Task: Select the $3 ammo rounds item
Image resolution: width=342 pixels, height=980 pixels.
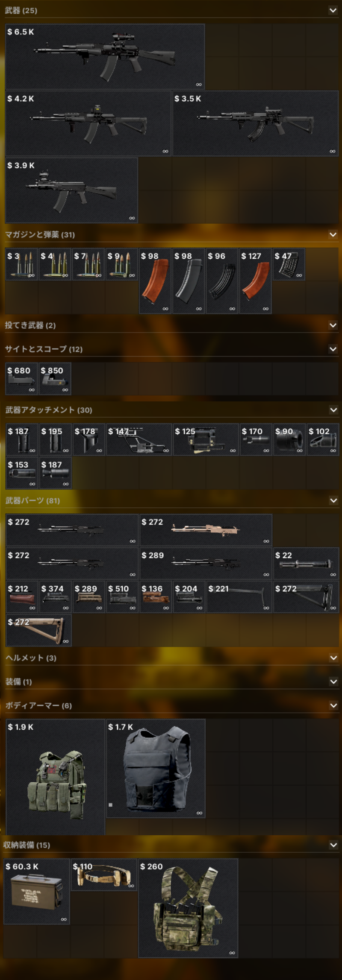Action: [x=21, y=264]
